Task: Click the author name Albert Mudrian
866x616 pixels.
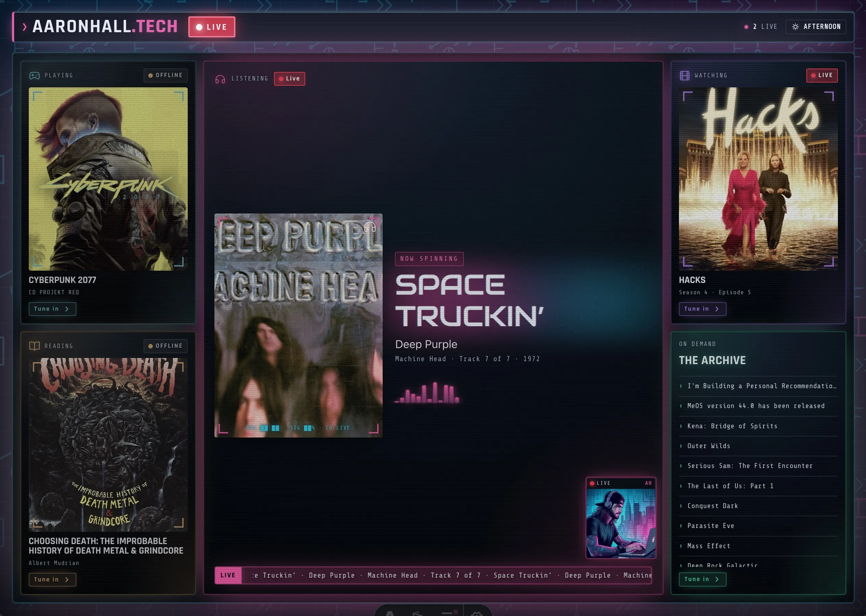Action: tap(54, 563)
